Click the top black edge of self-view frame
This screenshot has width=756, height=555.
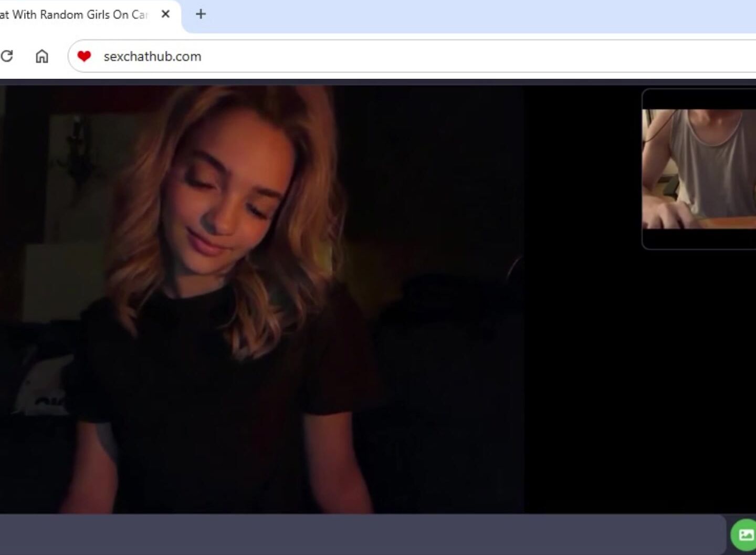point(698,100)
